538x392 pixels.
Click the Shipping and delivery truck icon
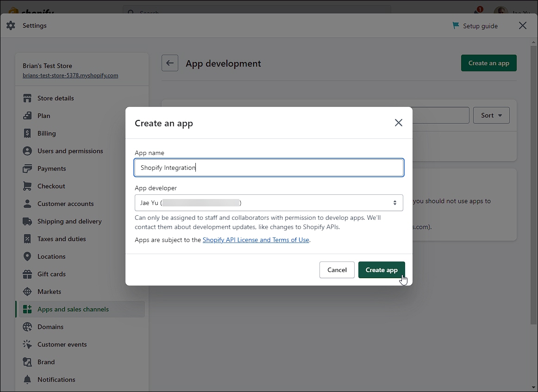click(27, 221)
